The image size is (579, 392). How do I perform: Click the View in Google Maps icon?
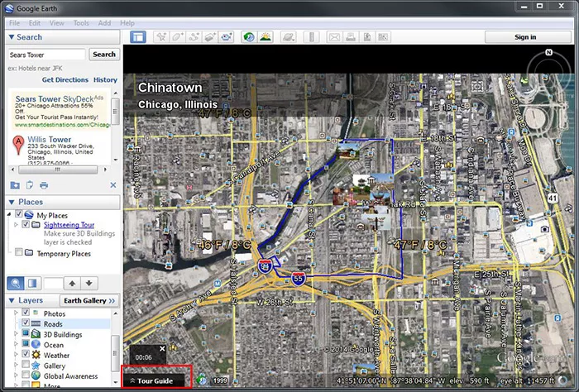(383, 37)
